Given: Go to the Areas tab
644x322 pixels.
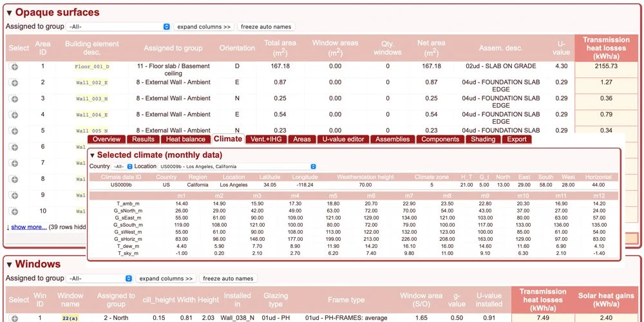Looking at the screenshot, I should click(302, 139).
